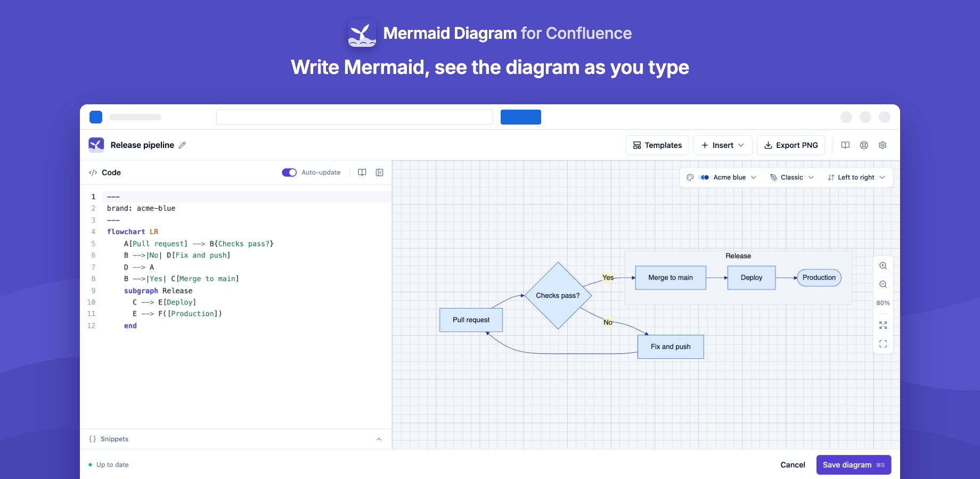Click the blank search field in top bar

355,117
